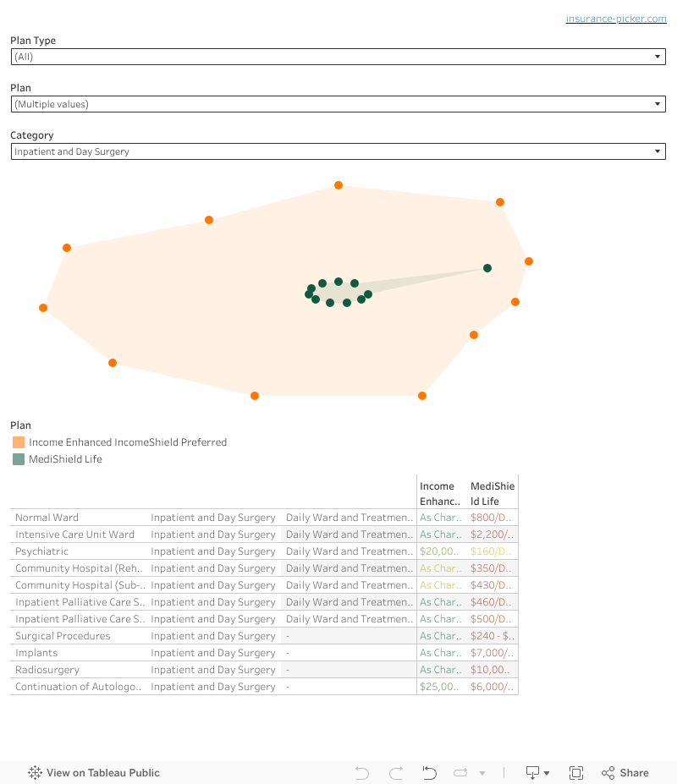Select green MediShield Life legend swatch
Screen dimensions: 677x784
[x=19, y=459]
